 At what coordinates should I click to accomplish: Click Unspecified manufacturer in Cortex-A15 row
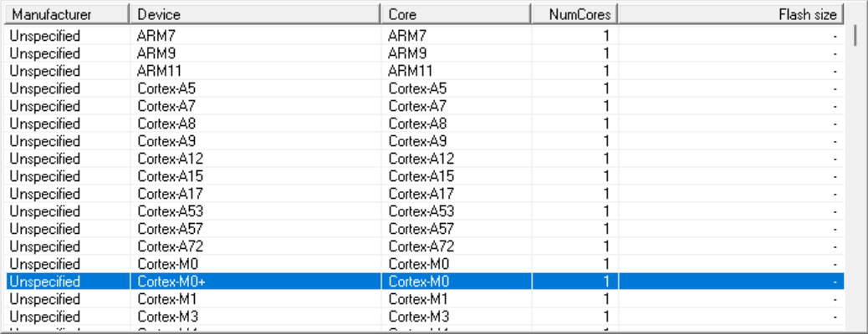pos(45,177)
